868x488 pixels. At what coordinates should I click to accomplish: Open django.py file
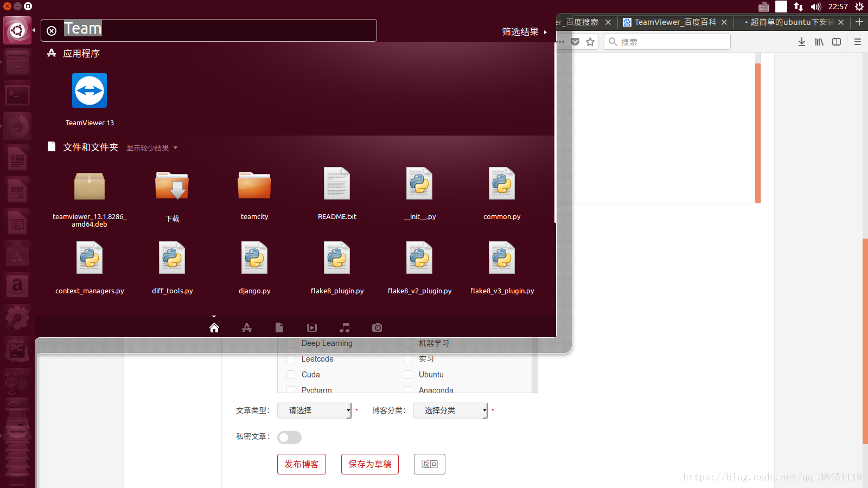click(x=254, y=258)
